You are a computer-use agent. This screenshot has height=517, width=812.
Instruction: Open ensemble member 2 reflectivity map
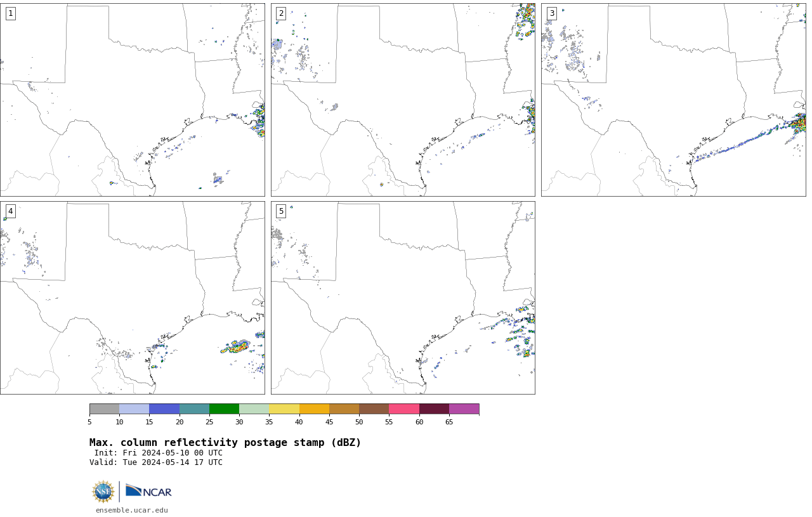[403, 100]
